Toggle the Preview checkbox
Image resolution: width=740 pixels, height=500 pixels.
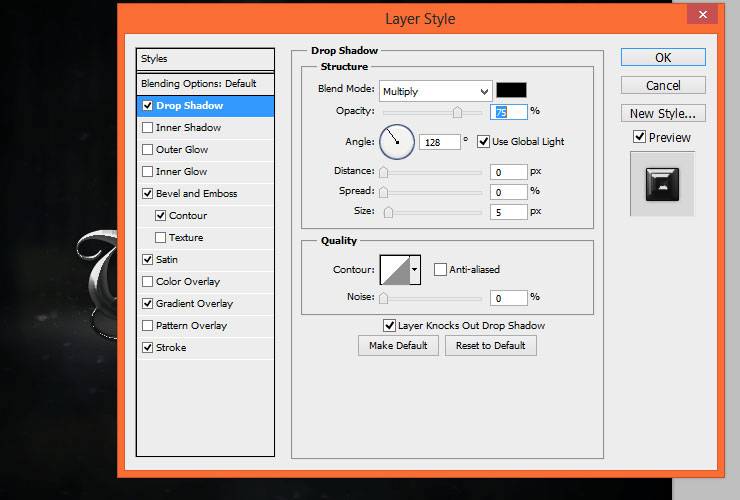[x=639, y=137]
